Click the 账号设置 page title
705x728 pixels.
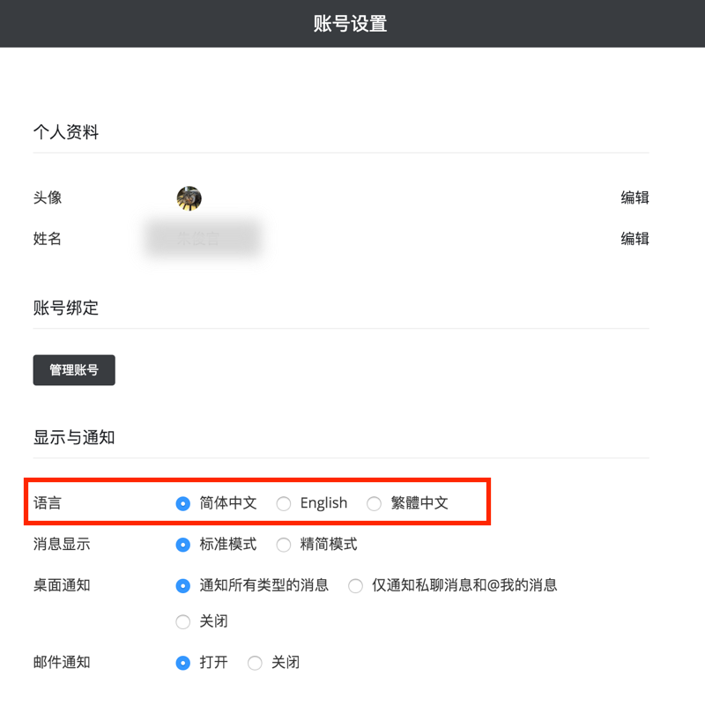[351, 24]
